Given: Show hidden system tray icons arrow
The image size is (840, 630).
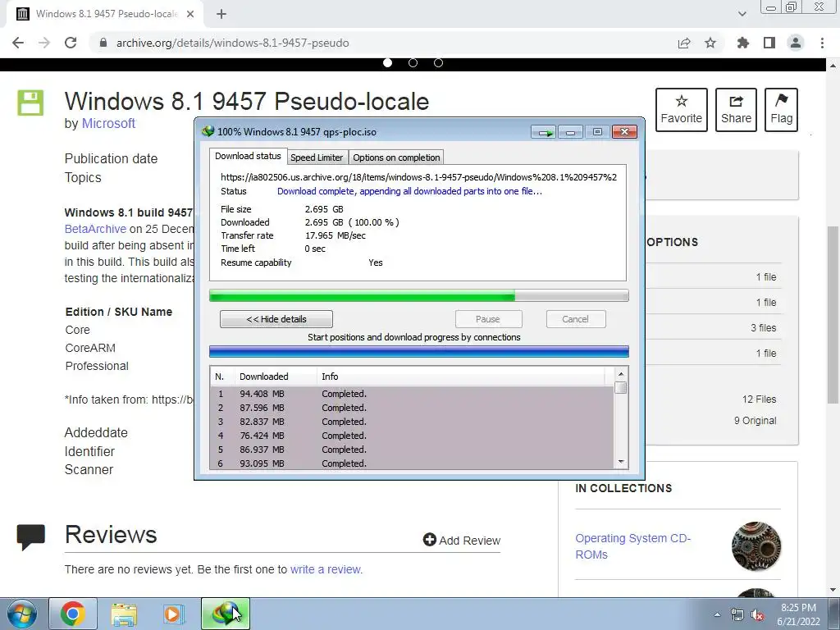Looking at the screenshot, I should (x=717, y=614).
